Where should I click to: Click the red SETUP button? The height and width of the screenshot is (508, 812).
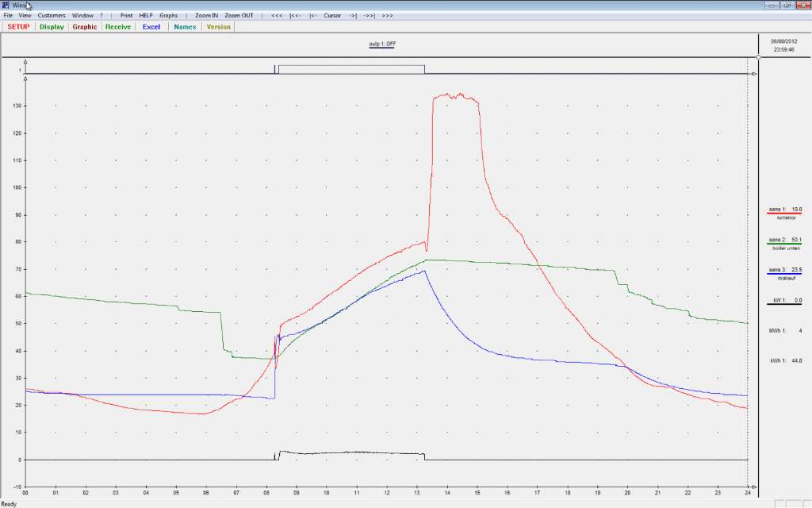(19, 27)
